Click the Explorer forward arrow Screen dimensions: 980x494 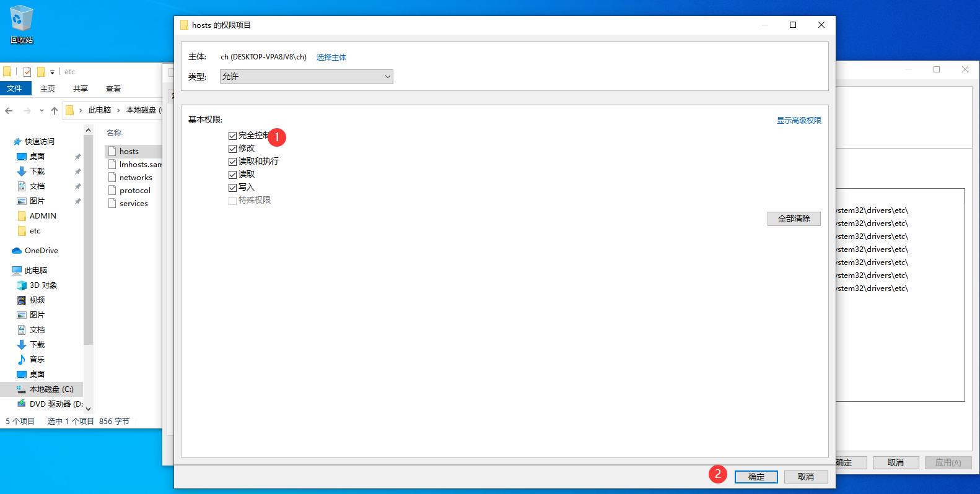click(27, 111)
